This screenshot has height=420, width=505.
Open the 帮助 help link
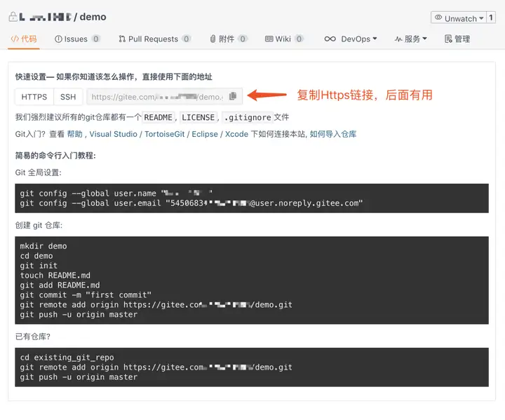click(x=75, y=134)
